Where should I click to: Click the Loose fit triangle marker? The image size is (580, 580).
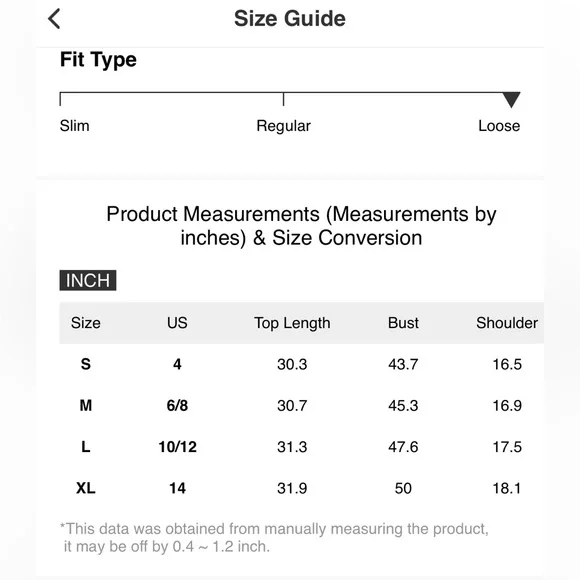pyautogui.click(x=511, y=100)
